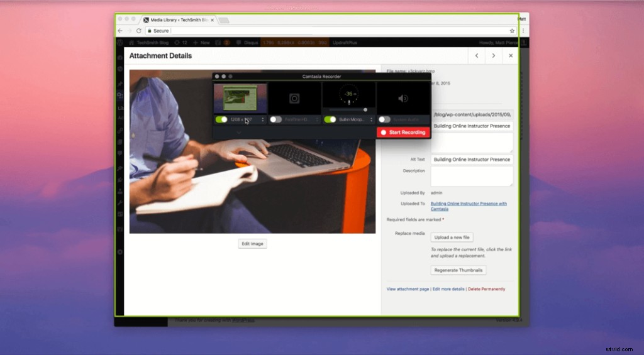
Task: Go to the next attachment with right chevron
Action: coord(494,56)
